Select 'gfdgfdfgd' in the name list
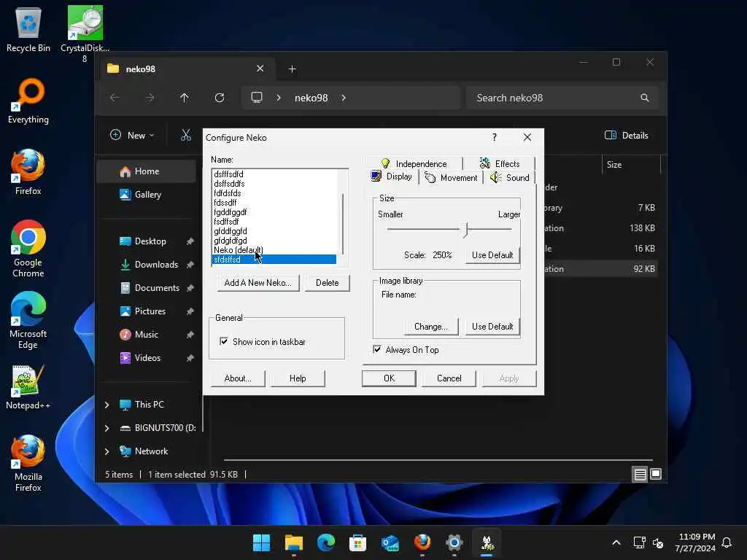The width and height of the screenshot is (747, 560). [230, 241]
